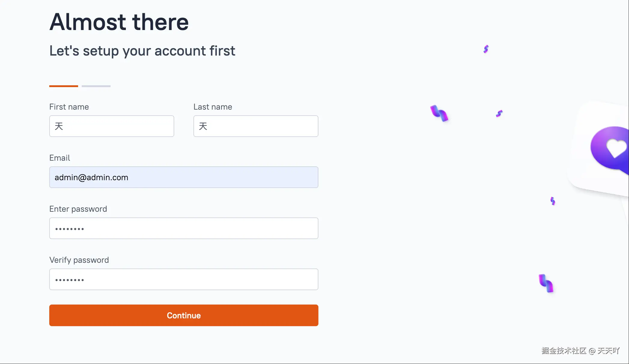Click the large confetti ribbon above the watermark
Screen dimensions: 629x364
point(546,283)
